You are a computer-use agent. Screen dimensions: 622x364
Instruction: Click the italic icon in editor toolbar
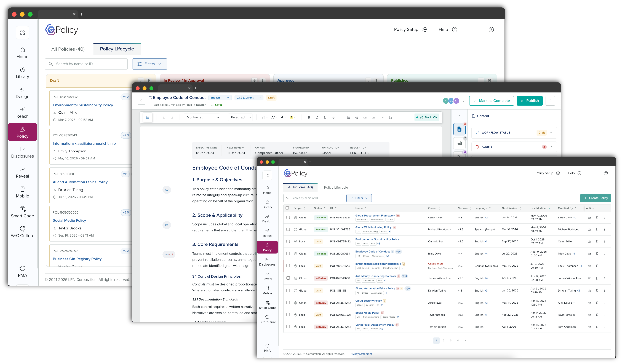click(x=317, y=117)
